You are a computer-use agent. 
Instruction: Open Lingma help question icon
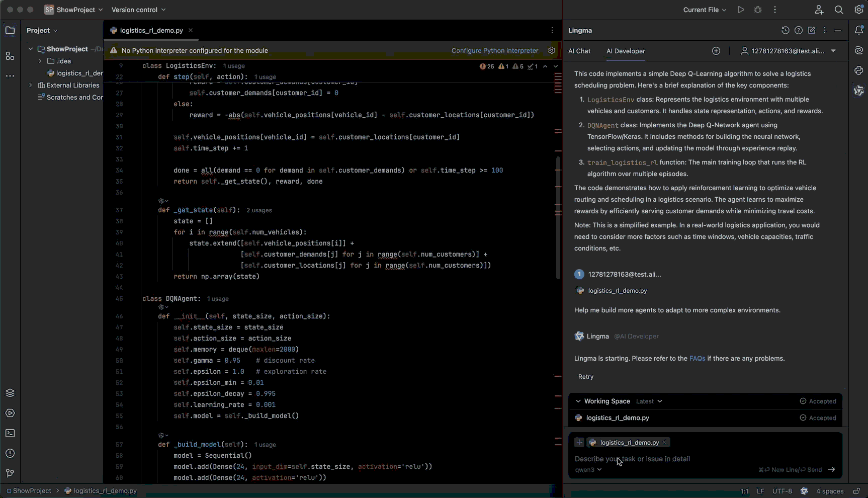point(799,30)
